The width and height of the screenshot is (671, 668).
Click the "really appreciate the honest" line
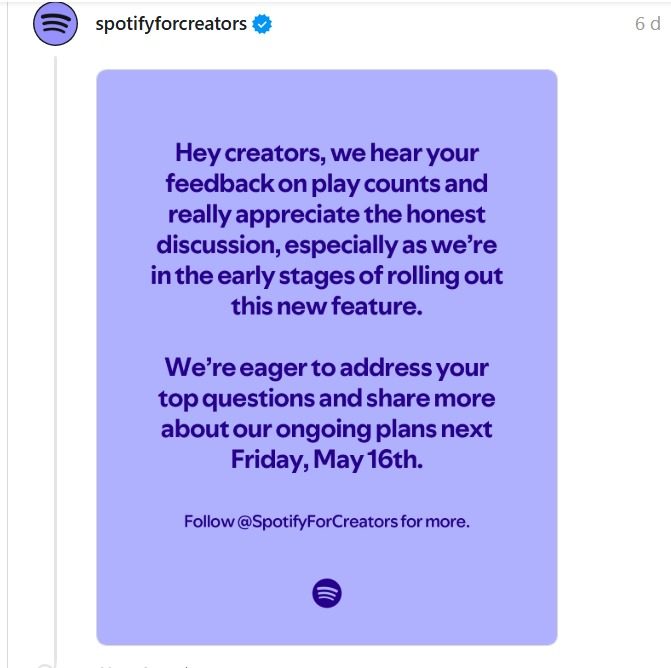(327, 215)
